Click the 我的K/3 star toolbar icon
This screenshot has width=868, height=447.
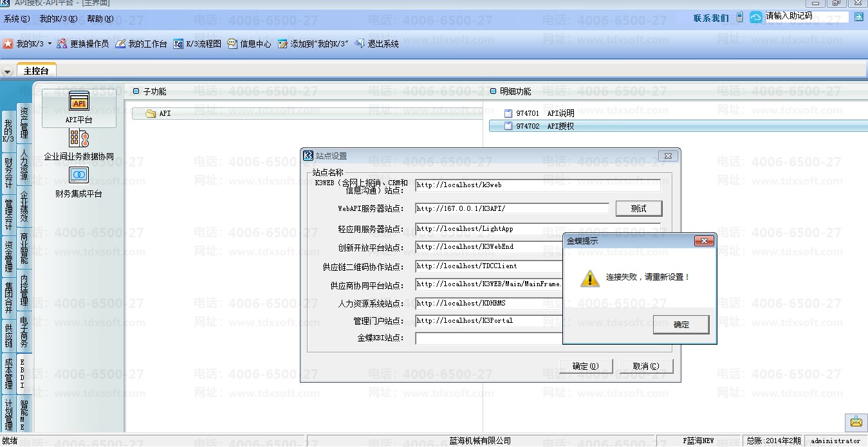(8, 44)
